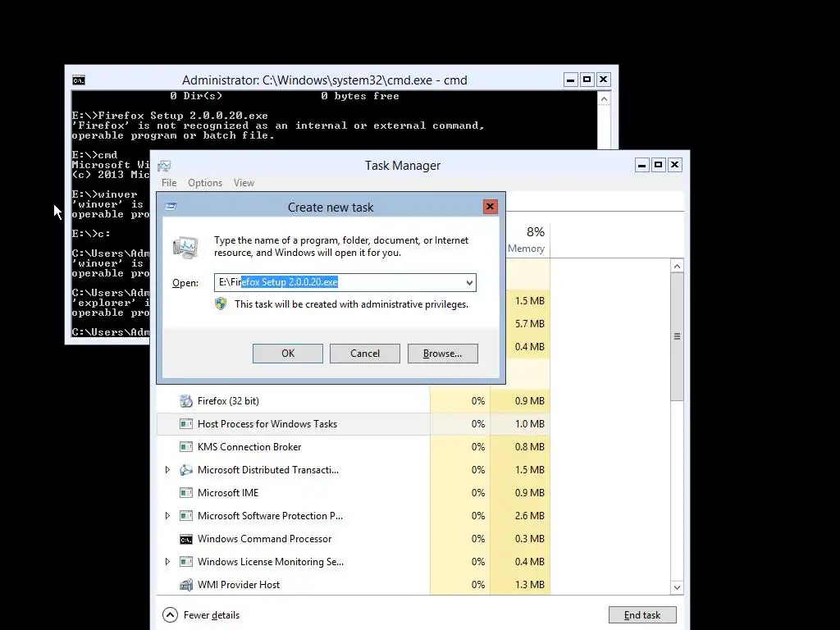Click the cmd window scroll up arrow
This screenshot has width=840, height=630.
pyautogui.click(x=605, y=99)
